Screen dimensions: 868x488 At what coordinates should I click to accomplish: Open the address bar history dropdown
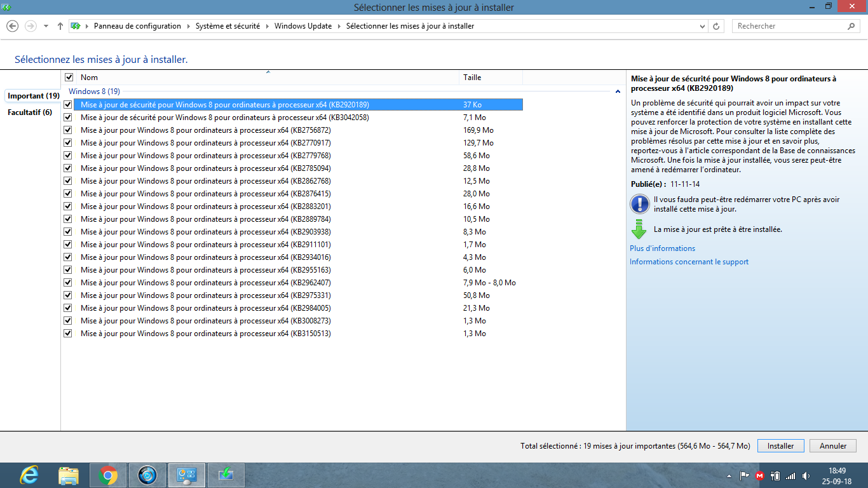pos(702,26)
